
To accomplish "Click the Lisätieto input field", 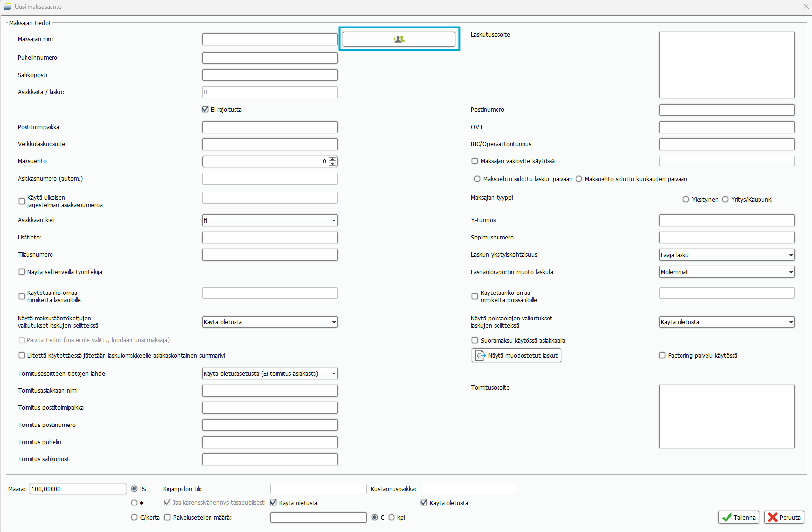I will coord(270,238).
